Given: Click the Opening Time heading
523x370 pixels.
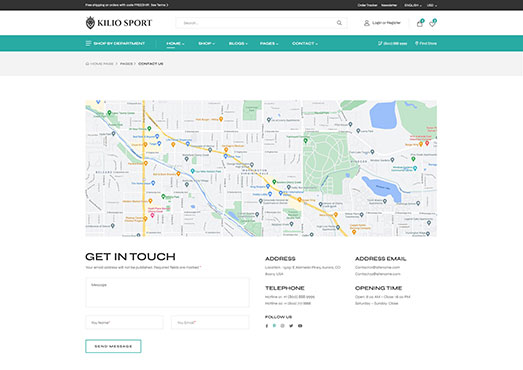Looking at the screenshot, I should [x=379, y=288].
